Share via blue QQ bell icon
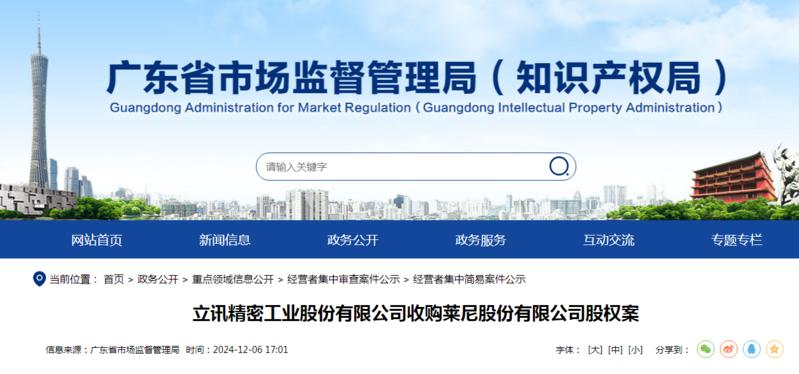The width and height of the screenshot is (799, 374). click(752, 349)
